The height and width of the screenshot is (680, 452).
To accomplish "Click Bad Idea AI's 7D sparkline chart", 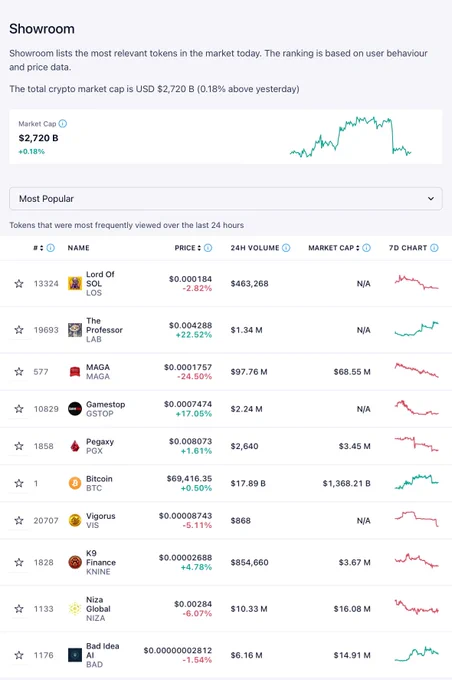I will (x=416, y=654).
